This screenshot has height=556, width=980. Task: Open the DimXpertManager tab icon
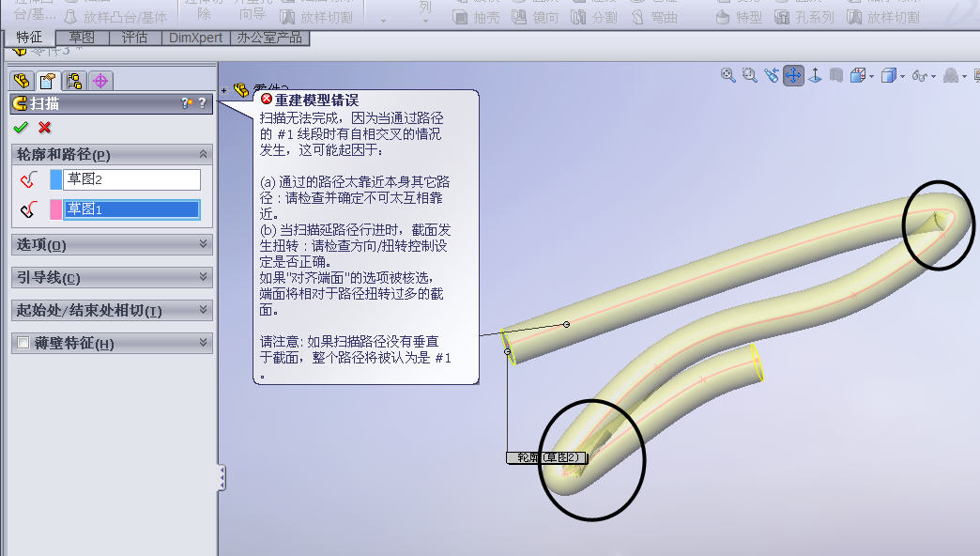point(100,81)
